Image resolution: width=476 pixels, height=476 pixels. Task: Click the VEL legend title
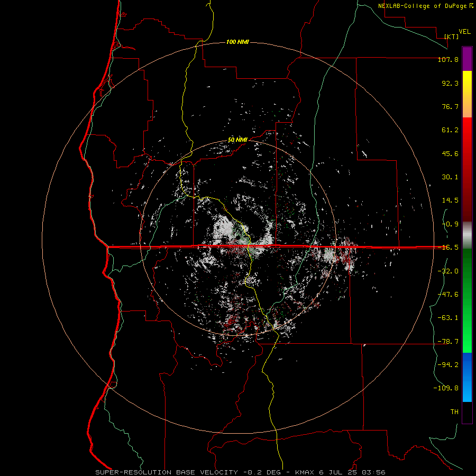tap(464, 32)
